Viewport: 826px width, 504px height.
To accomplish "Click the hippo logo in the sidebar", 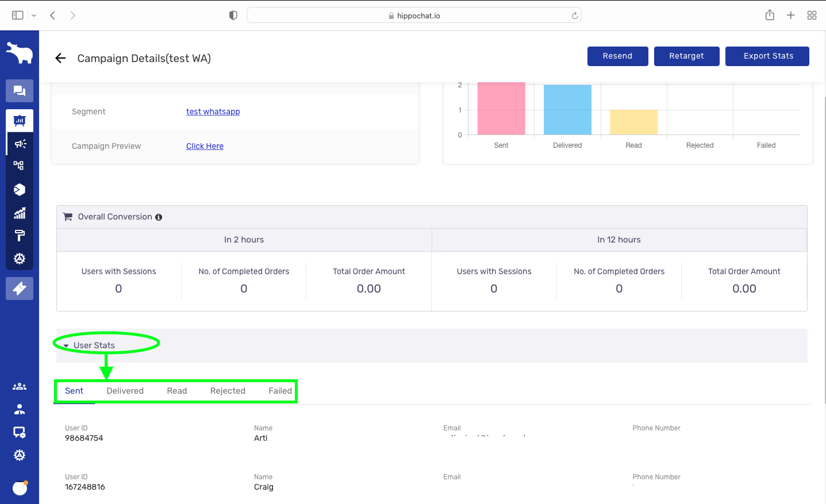I will pos(20,53).
